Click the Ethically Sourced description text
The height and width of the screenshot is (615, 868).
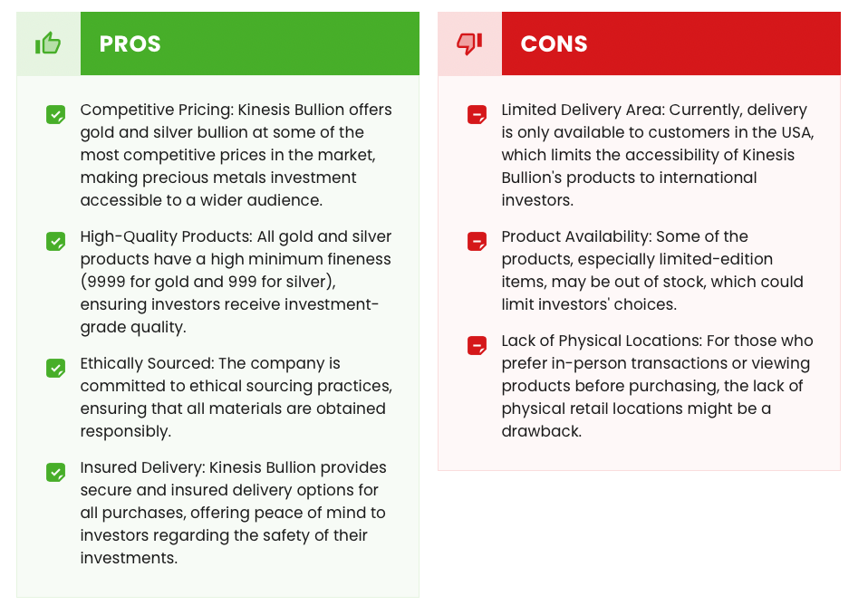[x=236, y=397]
